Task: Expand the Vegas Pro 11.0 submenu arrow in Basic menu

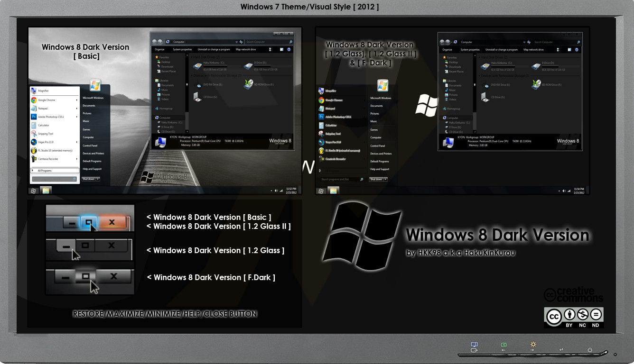Action: pyautogui.click(x=76, y=142)
